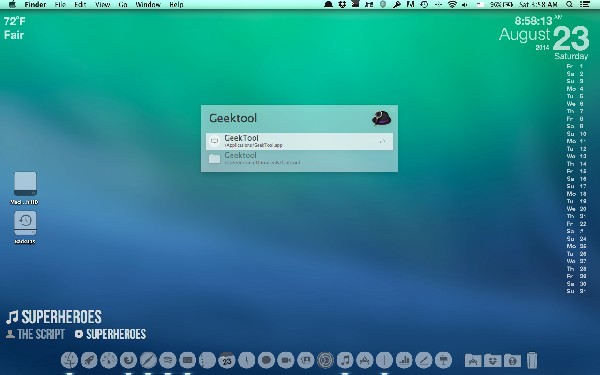Open FaceTime camera icon in the Dock
This screenshot has width=600, height=375.
(x=286, y=360)
